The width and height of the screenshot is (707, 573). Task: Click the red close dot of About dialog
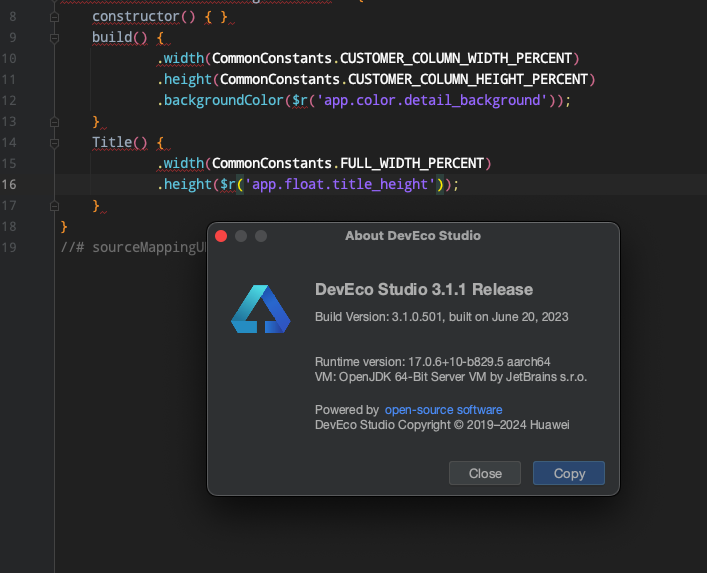click(x=221, y=236)
